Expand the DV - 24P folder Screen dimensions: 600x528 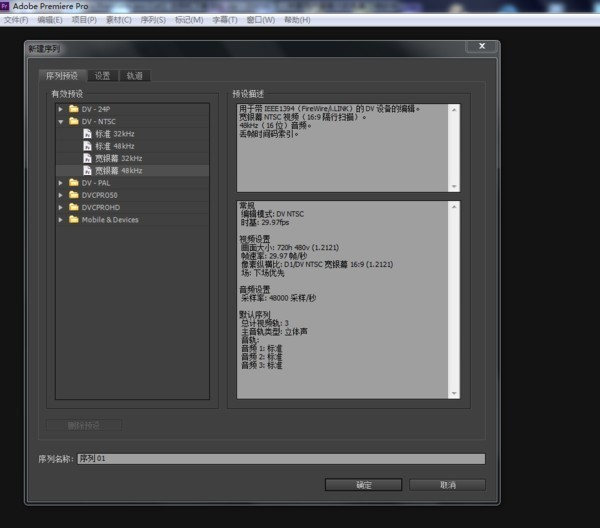60,109
